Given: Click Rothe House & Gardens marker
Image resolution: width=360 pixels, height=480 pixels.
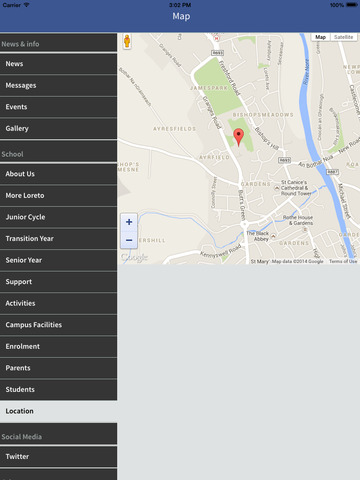Looking at the screenshot, I should [305, 229].
